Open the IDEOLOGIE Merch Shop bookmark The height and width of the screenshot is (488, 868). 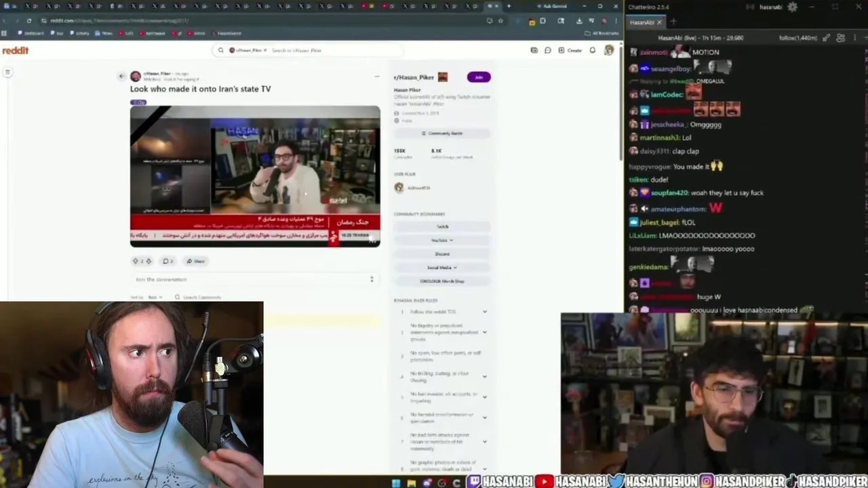pos(442,281)
